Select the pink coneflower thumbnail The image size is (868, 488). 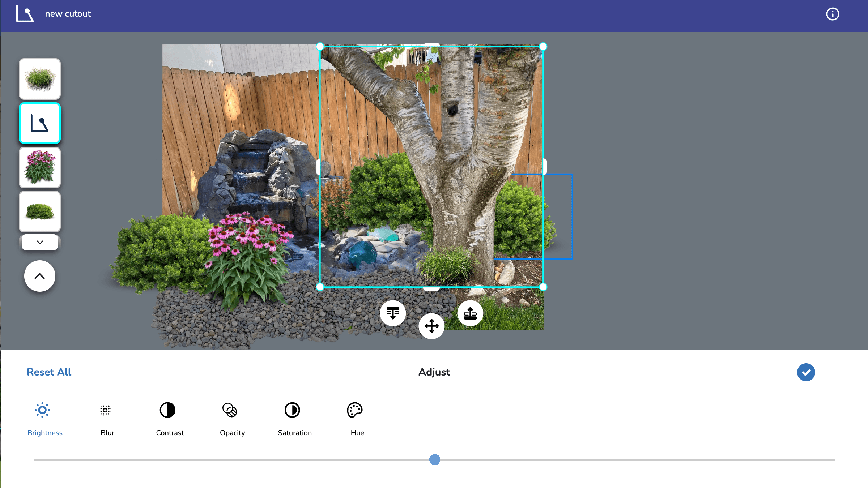(x=40, y=167)
